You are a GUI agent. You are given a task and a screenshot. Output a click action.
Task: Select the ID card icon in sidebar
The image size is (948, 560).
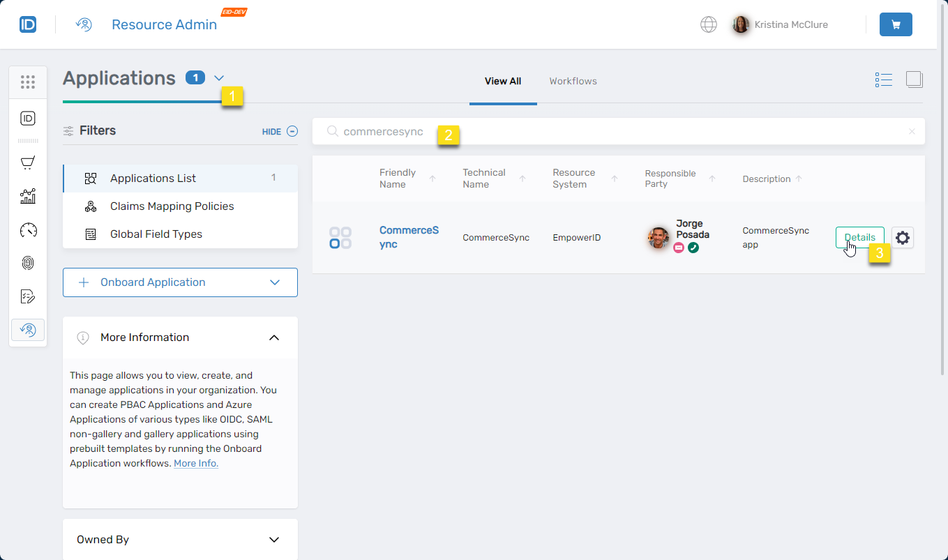pyautogui.click(x=28, y=119)
